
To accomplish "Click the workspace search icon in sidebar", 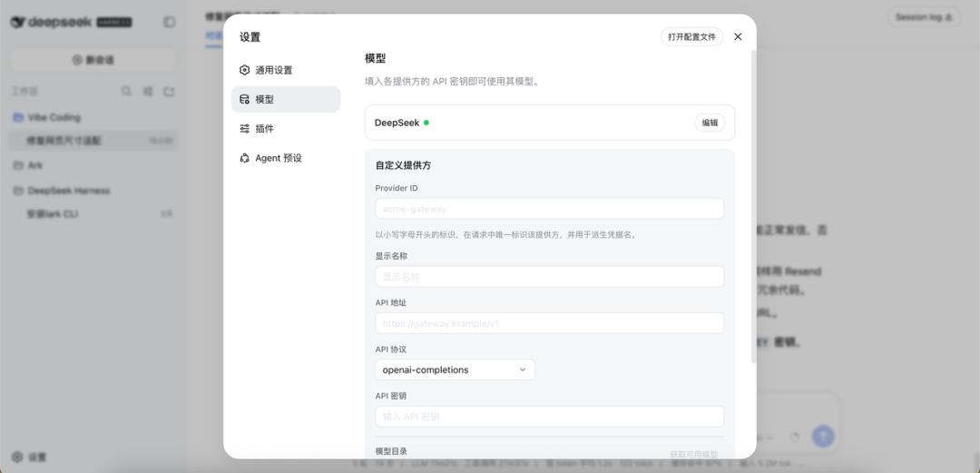I will pos(126,92).
